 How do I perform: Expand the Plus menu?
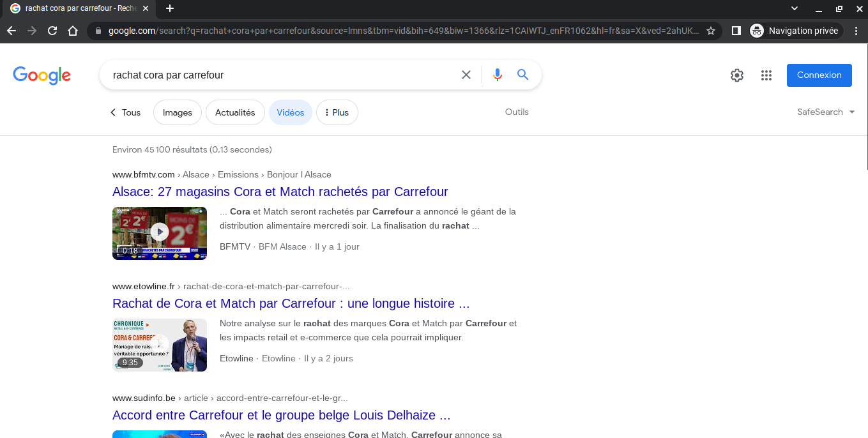337,112
